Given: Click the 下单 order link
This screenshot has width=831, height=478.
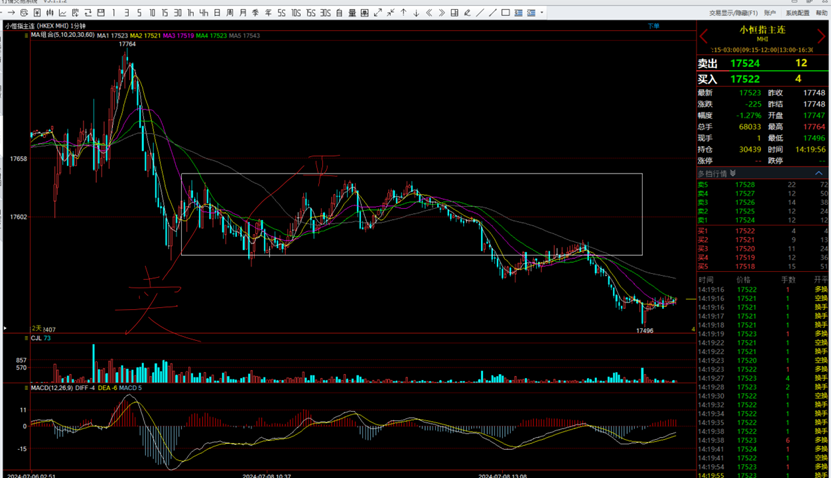Looking at the screenshot, I should [x=653, y=26].
